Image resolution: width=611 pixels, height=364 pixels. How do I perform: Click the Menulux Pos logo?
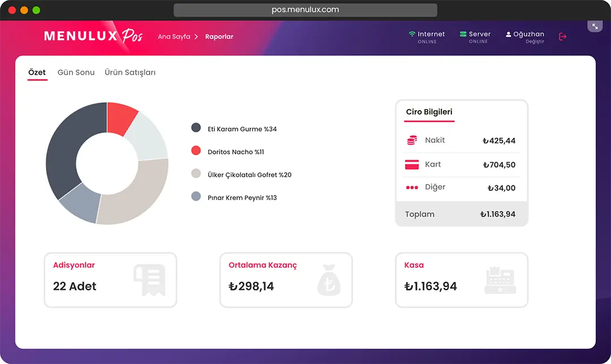(93, 36)
